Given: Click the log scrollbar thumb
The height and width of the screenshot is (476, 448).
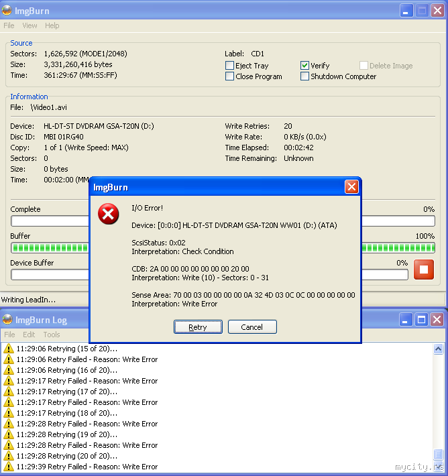Looking at the screenshot, I should 438,455.
